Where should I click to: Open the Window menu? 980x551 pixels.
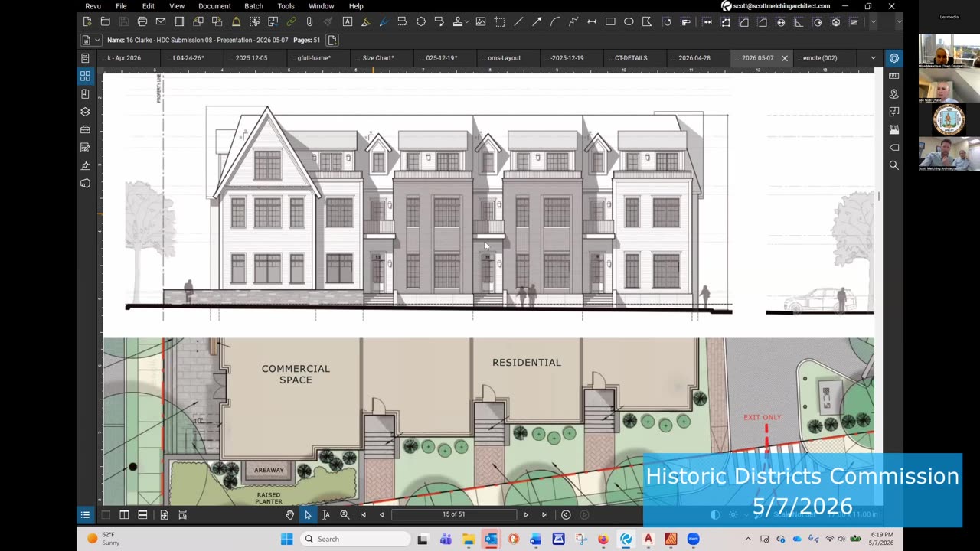pyautogui.click(x=321, y=6)
